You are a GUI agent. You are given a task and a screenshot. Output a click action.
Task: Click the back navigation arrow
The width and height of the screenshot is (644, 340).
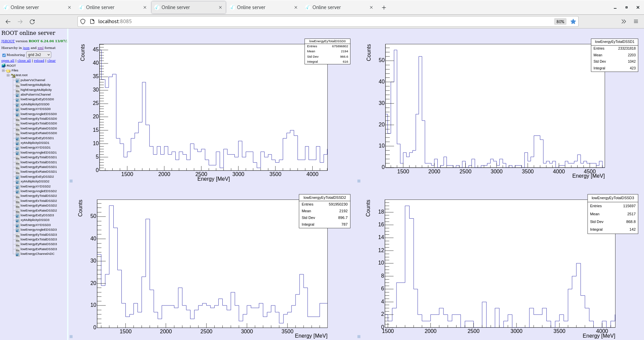pos(8,22)
